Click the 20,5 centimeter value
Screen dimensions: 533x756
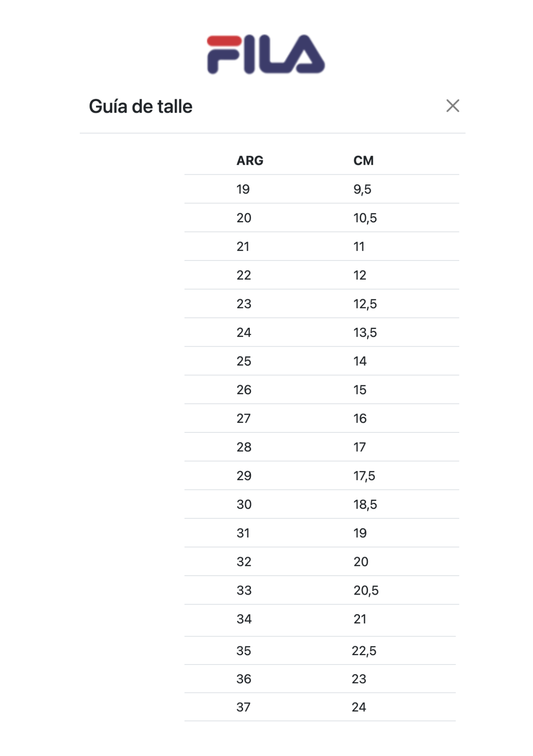[366, 590]
